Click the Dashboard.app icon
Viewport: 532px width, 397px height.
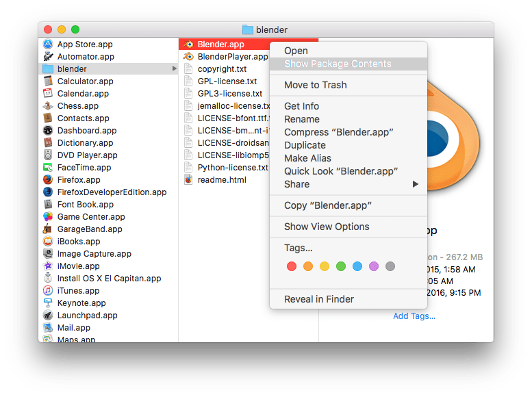point(48,130)
